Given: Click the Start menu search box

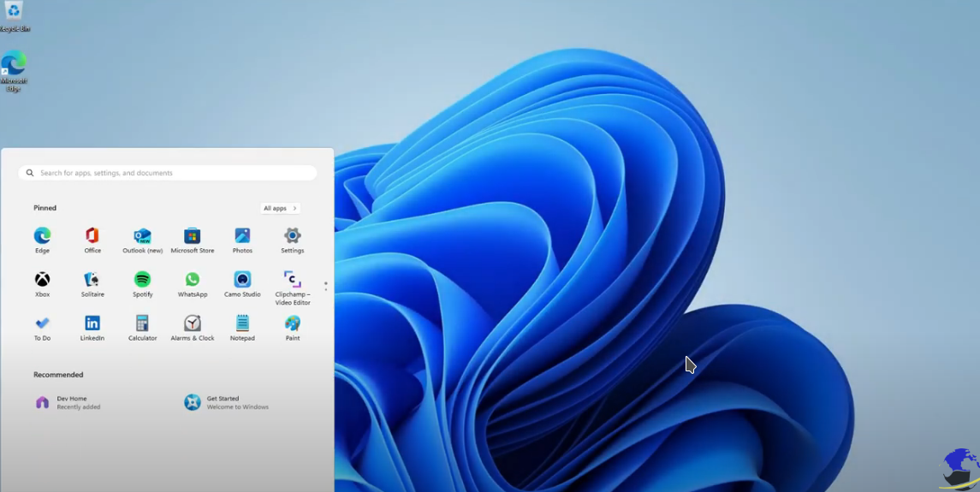Looking at the screenshot, I should tap(168, 173).
